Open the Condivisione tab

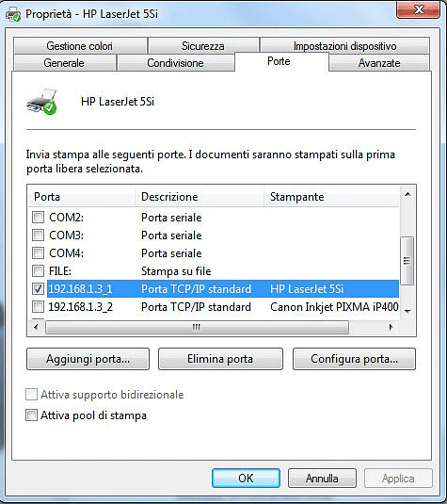(175, 63)
